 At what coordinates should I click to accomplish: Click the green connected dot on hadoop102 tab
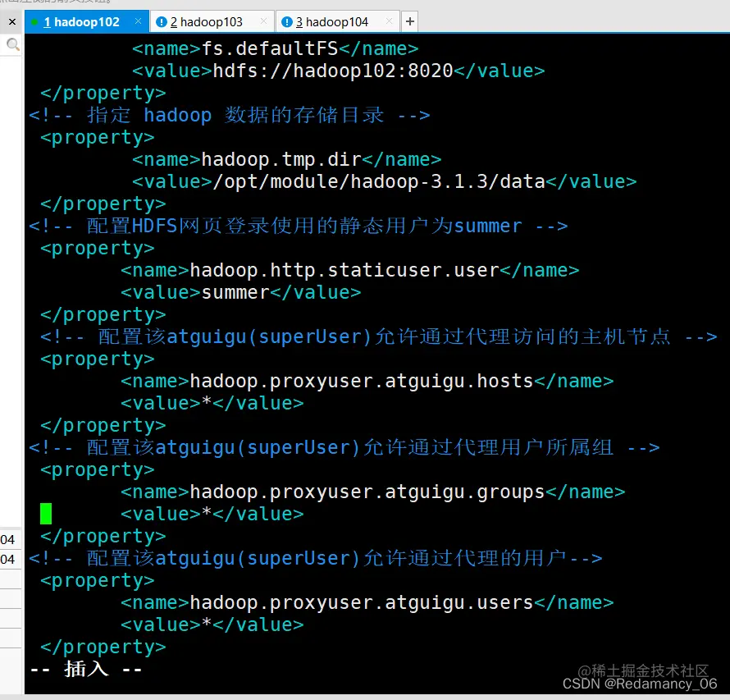point(34,22)
